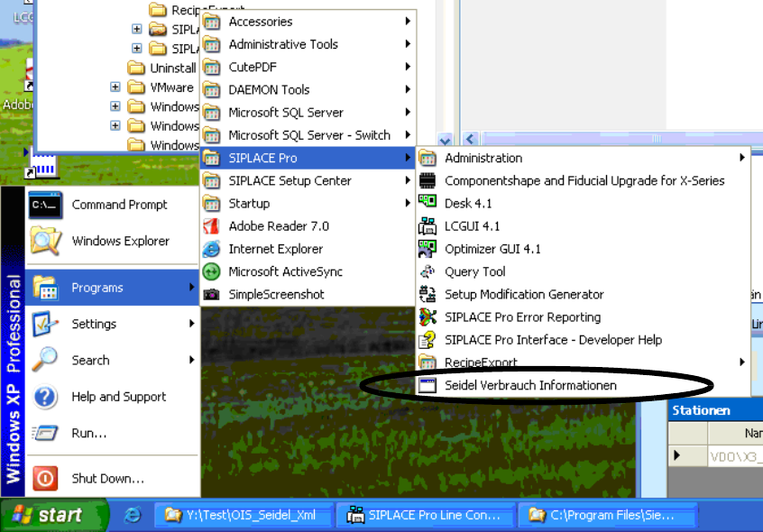The height and width of the screenshot is (532, 763).
Task: Click the Help and Support question icon
Action: [x=45, y=397]
